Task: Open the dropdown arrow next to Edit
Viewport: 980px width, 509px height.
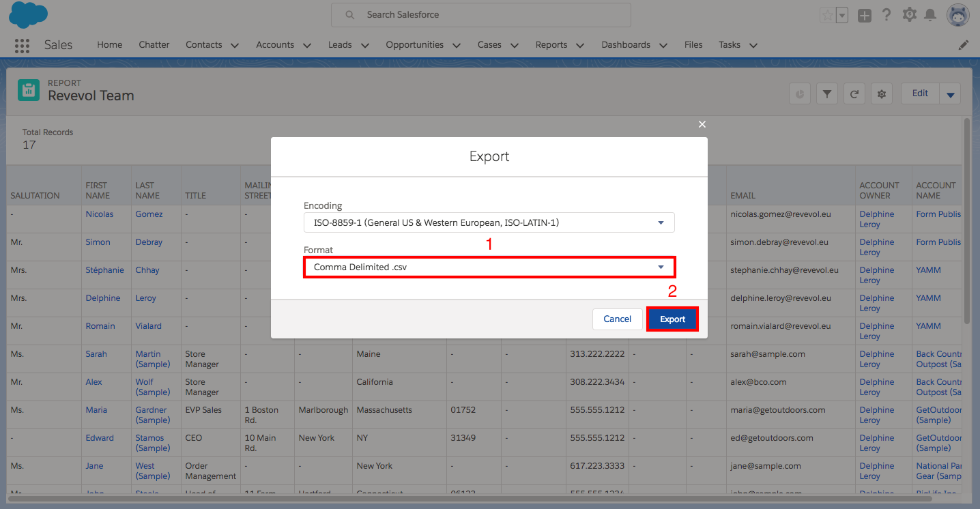Action: coord(950,94)
